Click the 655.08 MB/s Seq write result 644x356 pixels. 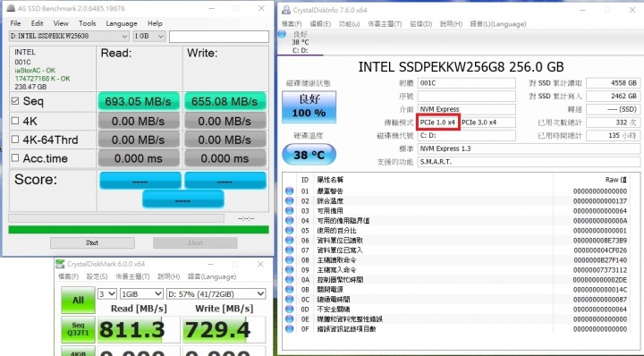coord(225,101)
